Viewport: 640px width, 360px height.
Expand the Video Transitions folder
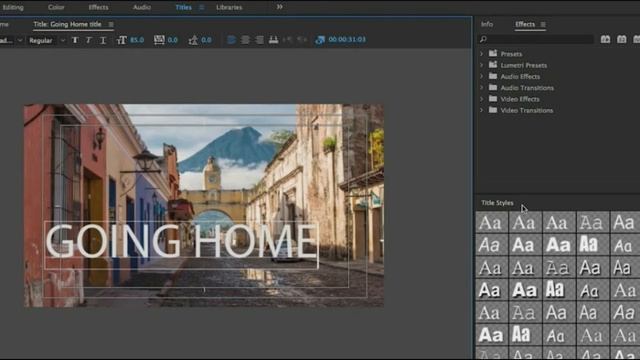point(482,110)
